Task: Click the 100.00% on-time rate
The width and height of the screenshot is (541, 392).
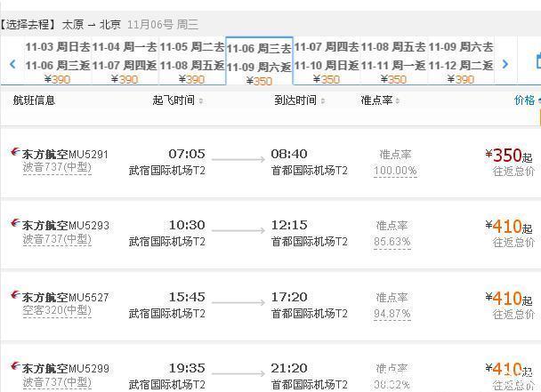Action: tap(394, 171)
